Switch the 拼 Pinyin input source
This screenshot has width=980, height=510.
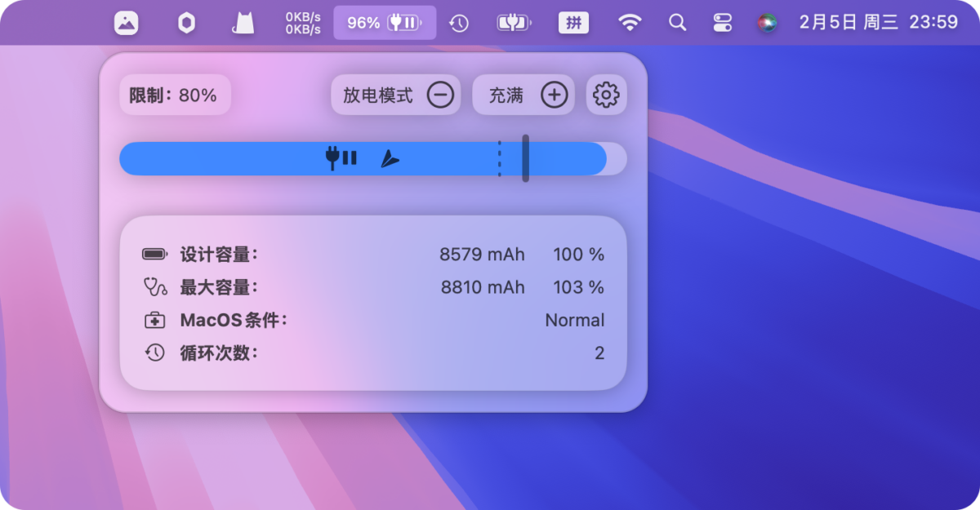click(573, 23)
